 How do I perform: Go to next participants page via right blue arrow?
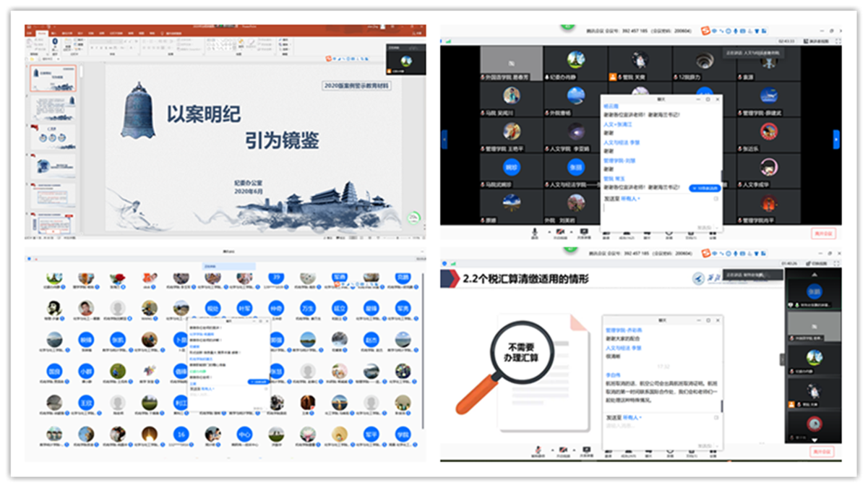836,139
